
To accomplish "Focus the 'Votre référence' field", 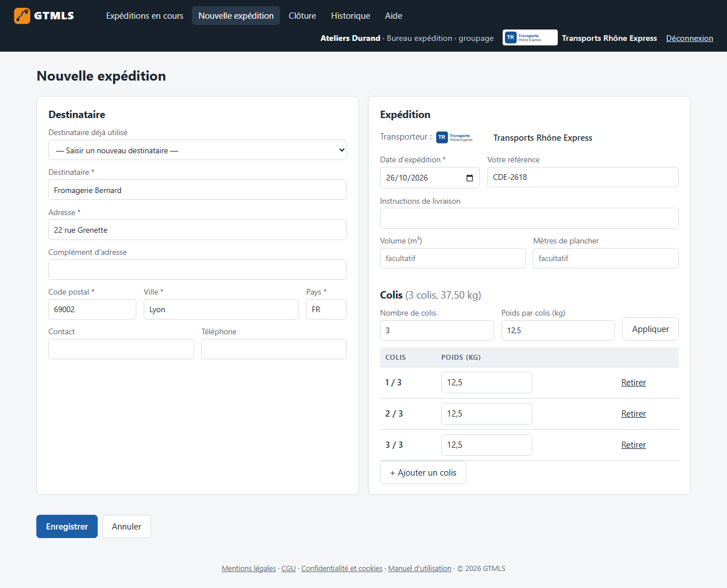I will pyautogui.click(x=583, y=177).
